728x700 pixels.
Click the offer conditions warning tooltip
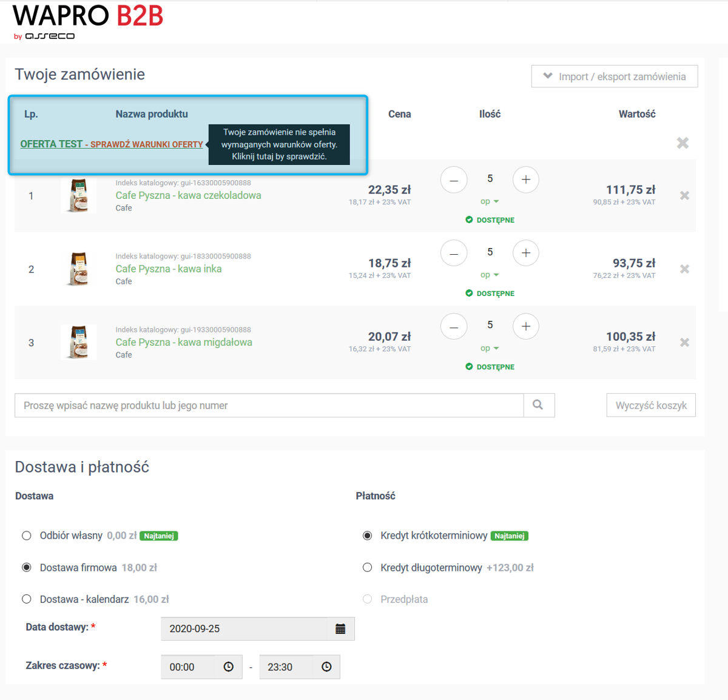tap(279, 144)
